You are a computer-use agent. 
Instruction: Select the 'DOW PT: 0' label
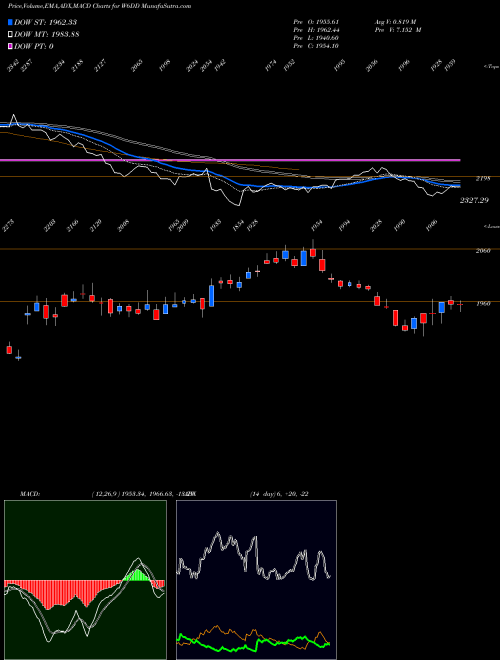pos(34,46)
